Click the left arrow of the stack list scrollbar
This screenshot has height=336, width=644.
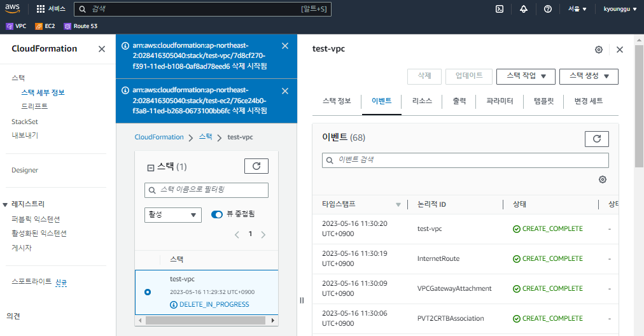coord(140,320)
